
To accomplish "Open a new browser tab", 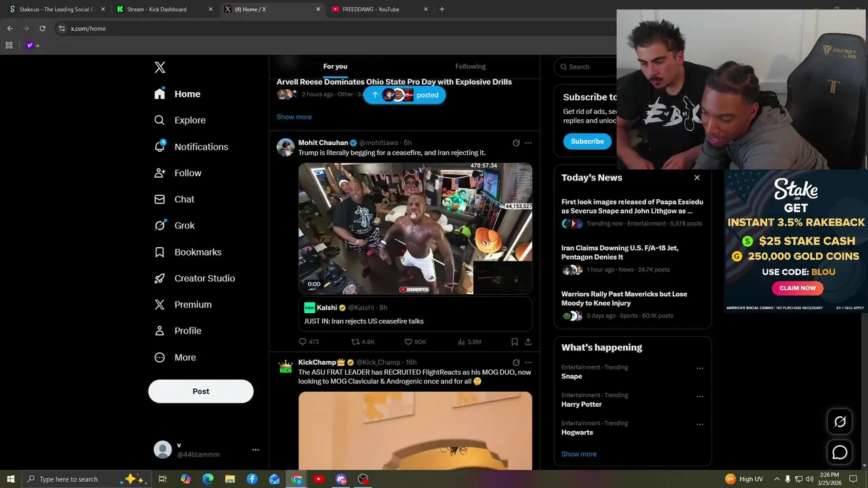I will click(442, 9).
